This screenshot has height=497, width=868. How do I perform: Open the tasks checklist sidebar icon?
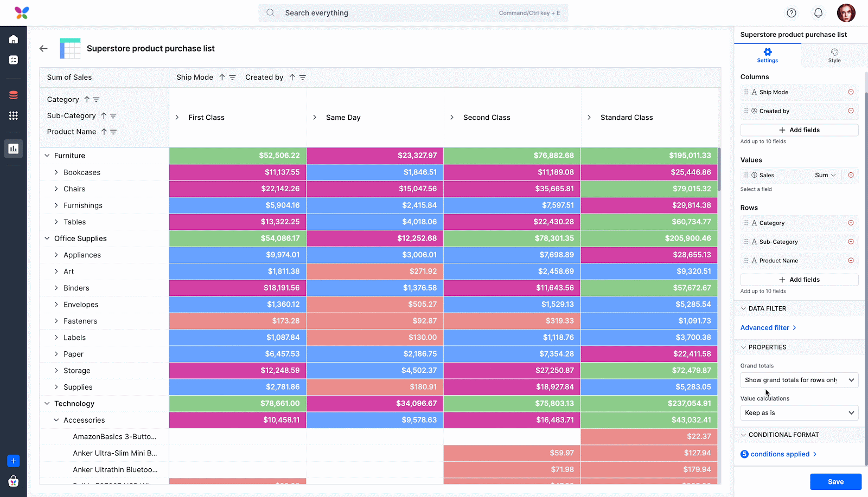(x=14, y=60)
